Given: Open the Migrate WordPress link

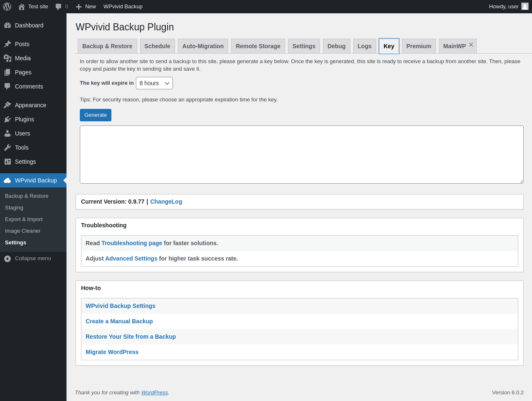Looking at the screenshot, I should (112, 352).
